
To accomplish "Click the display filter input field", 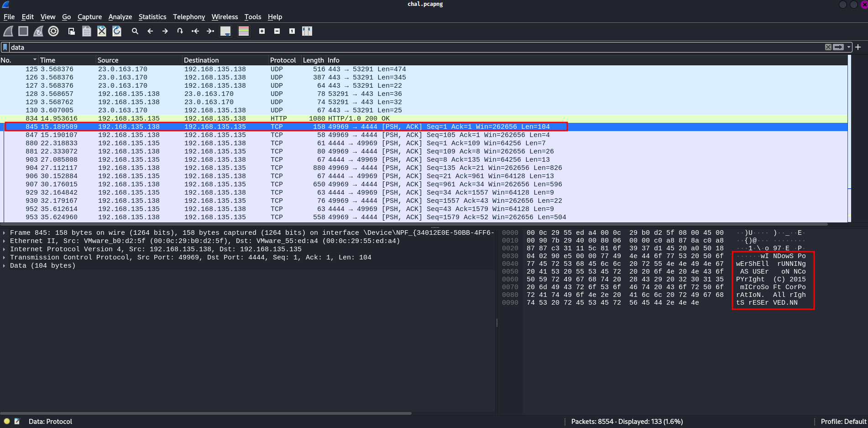I will [x=416, y=47].
